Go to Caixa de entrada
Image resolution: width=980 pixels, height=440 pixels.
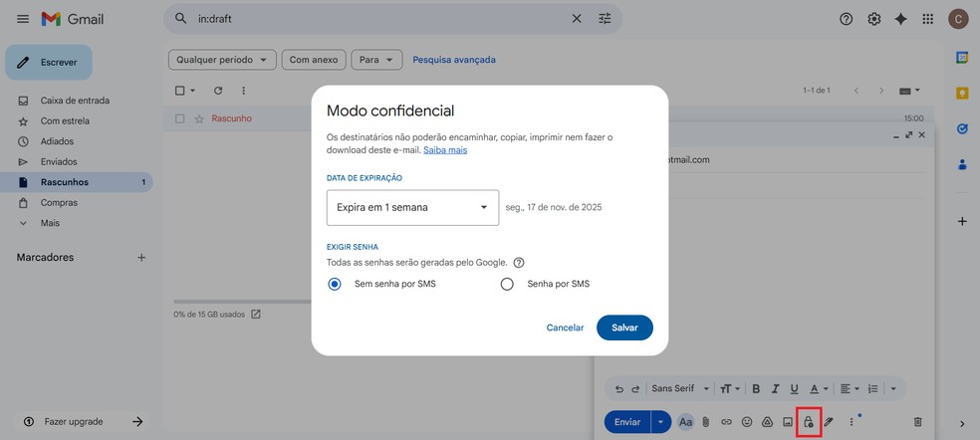click(x=75, y=101)
